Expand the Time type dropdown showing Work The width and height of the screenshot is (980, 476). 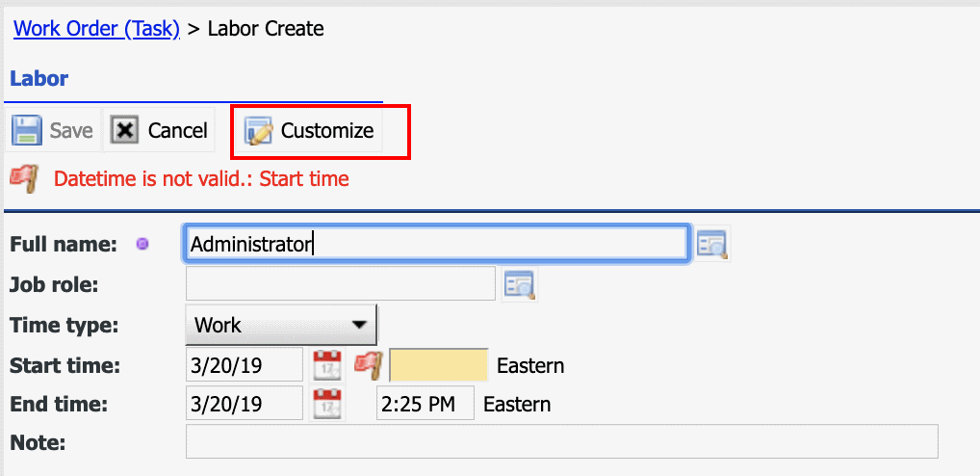[x=281, y=325]
